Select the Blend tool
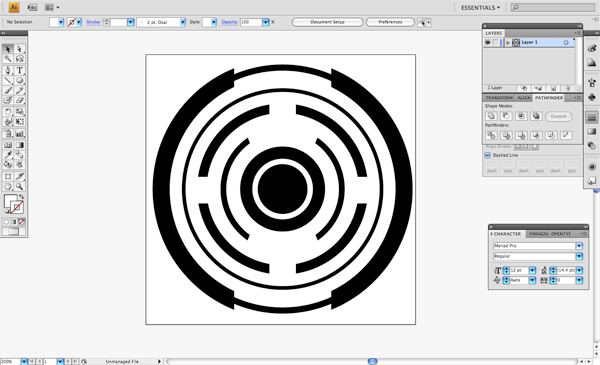Screen dimensions: 600x365 pos(20,155)
